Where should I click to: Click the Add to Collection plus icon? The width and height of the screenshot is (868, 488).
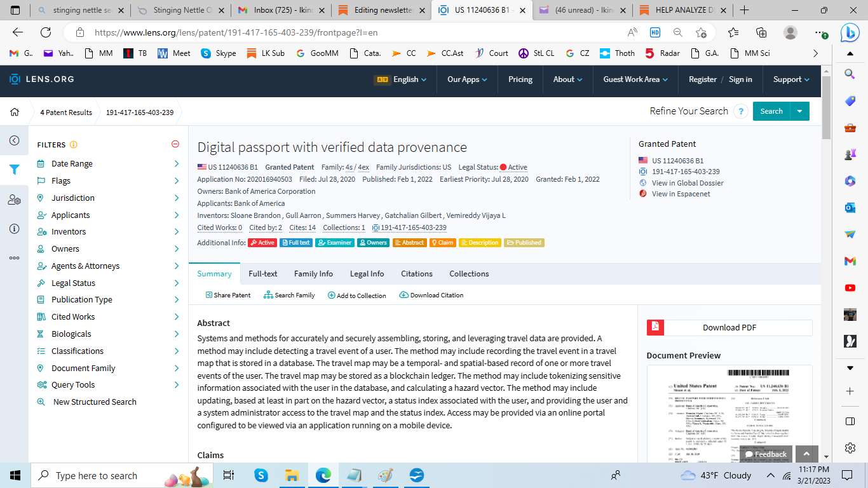331,295
